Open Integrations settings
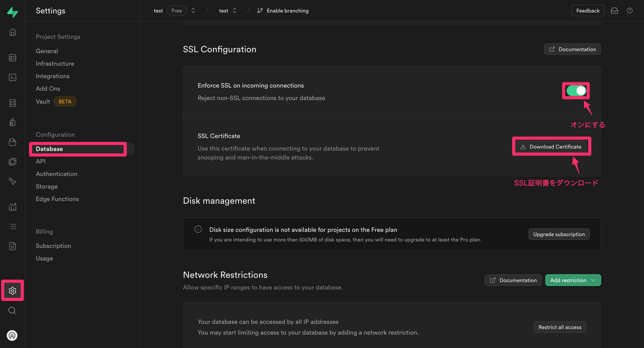Viewport: 644px width, 348px height. [x=53, y=76]
